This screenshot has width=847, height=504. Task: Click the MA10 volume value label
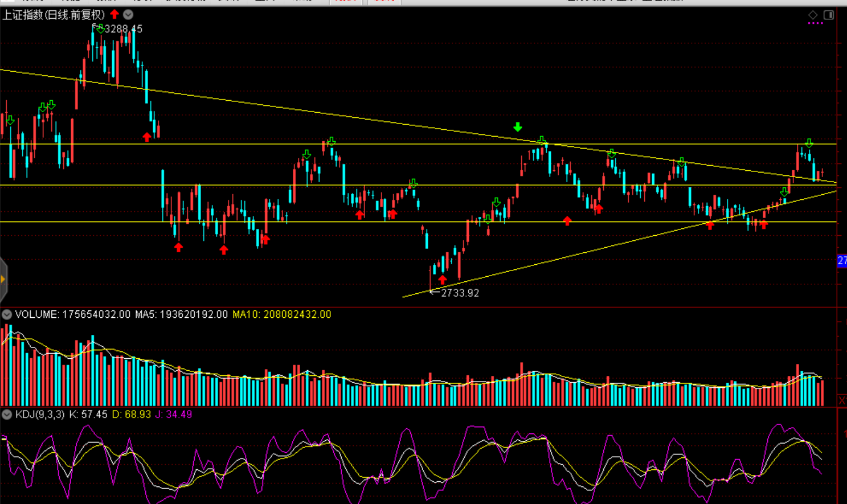coord(281,314)
